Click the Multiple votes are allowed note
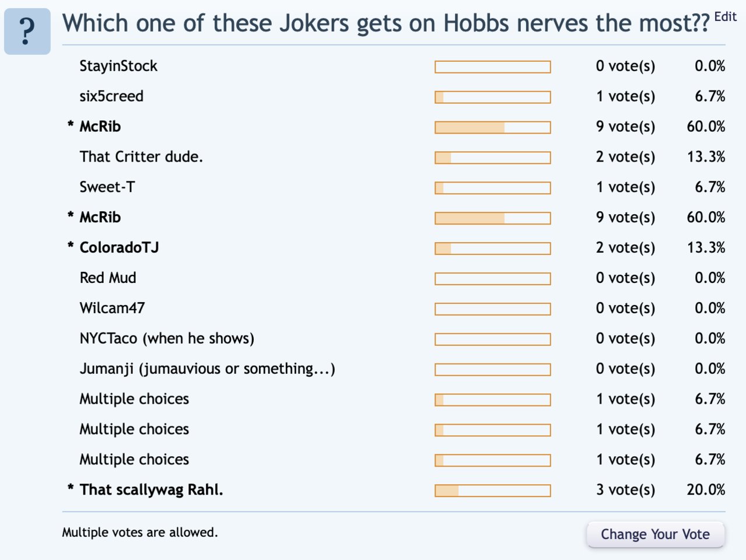 coord(140,533)
